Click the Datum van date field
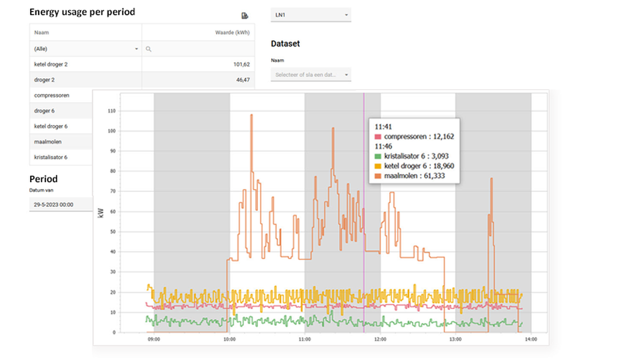This screenshot has height=362, width=644. tap(59, 204)
